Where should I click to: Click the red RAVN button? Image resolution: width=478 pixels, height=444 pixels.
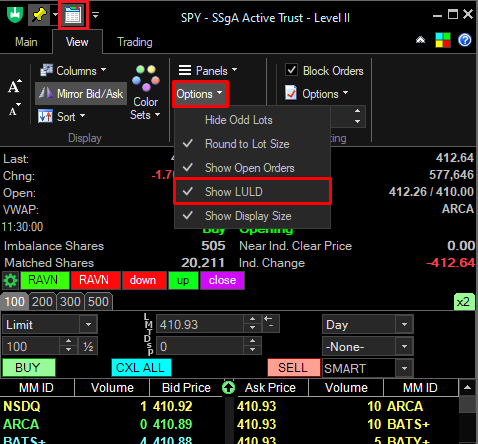click(96, 280)
